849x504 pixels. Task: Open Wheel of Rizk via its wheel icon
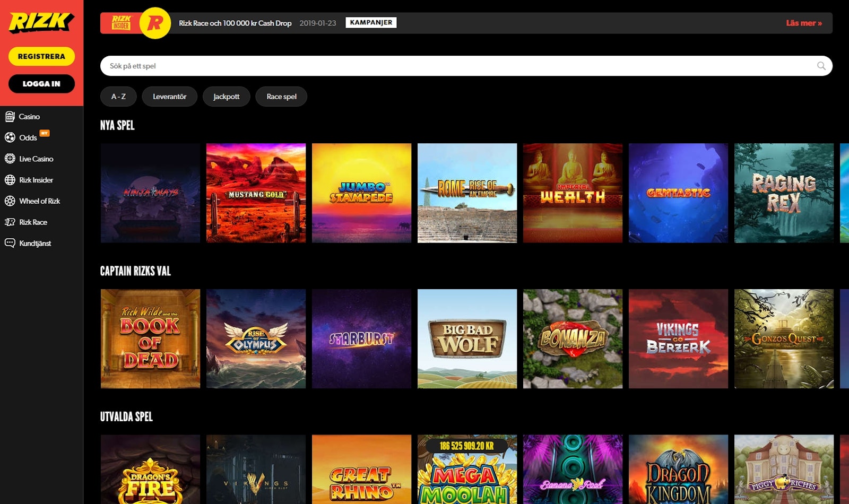pos(10,201)
